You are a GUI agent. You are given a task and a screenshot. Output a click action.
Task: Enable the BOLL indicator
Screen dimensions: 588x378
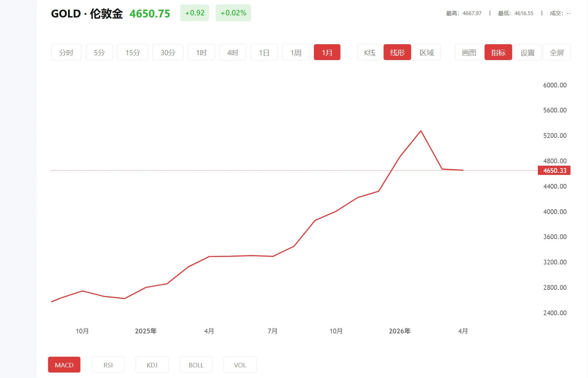196,365
